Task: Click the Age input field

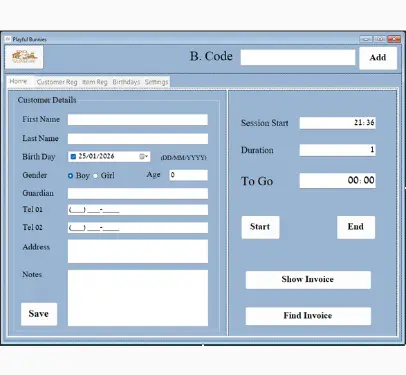Action: pyautogui.click(x=189, y=175)
